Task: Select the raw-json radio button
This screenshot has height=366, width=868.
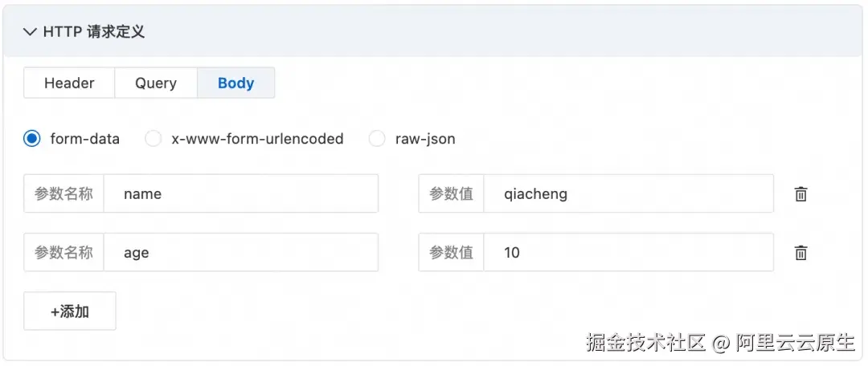Action: [x=376, y=139]
